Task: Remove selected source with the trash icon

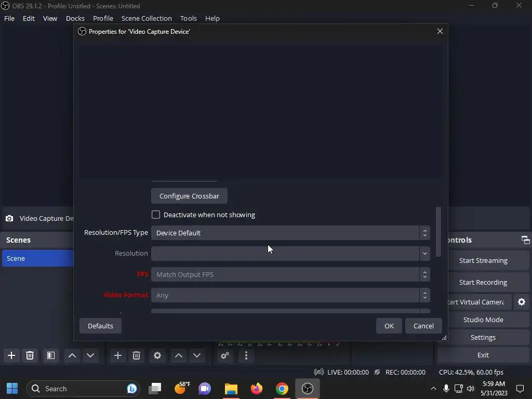Action: pos(137,355)
